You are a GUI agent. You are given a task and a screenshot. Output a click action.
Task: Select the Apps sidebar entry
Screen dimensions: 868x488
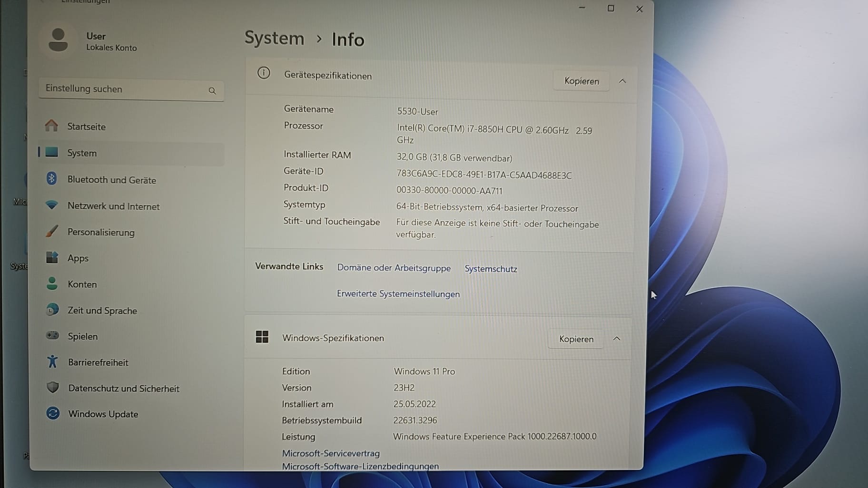click(131, 258)
